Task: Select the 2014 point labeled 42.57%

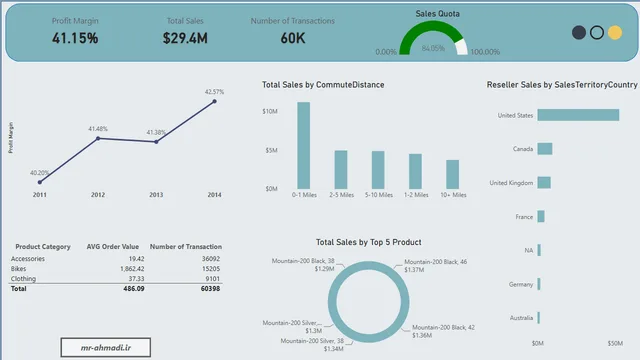Action: click(x=214, y=101)
